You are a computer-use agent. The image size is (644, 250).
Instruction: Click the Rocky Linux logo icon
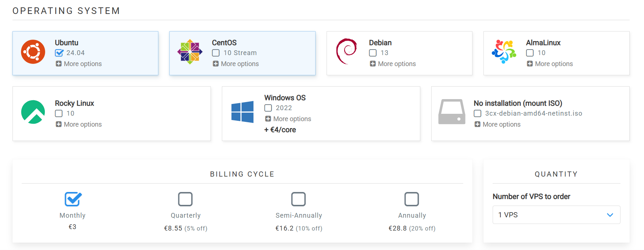click(x=33, y=112)
